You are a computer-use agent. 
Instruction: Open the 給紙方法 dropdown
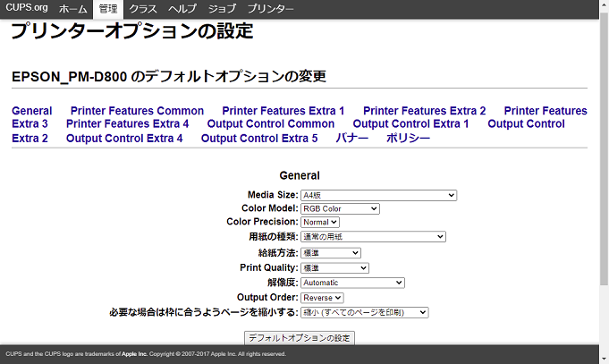click(331, 253)
